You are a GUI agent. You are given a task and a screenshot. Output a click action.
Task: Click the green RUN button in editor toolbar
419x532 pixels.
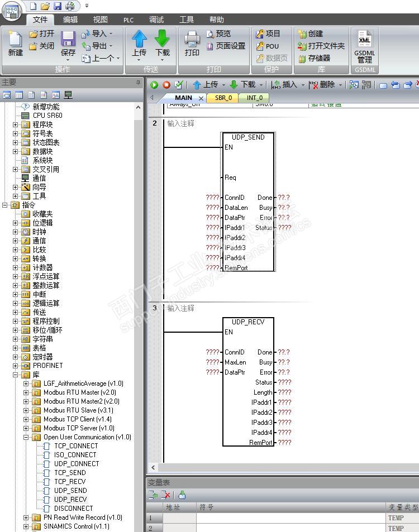[154, 85]
